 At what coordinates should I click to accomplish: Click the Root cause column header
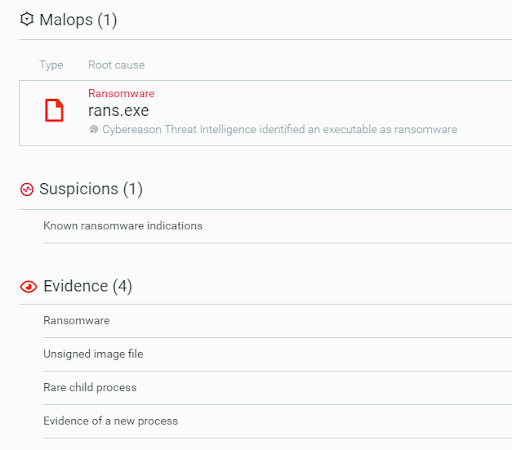tap(116, 65)
